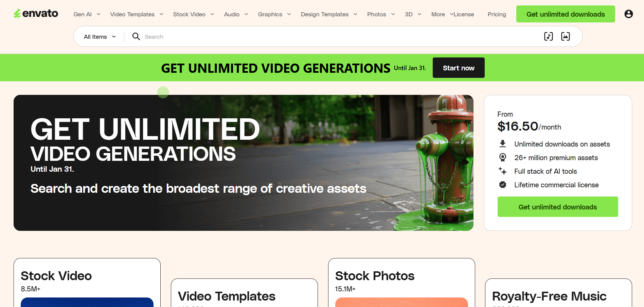
Task: Open the Design Templates dropdown menu
Action: click(329, 14)
